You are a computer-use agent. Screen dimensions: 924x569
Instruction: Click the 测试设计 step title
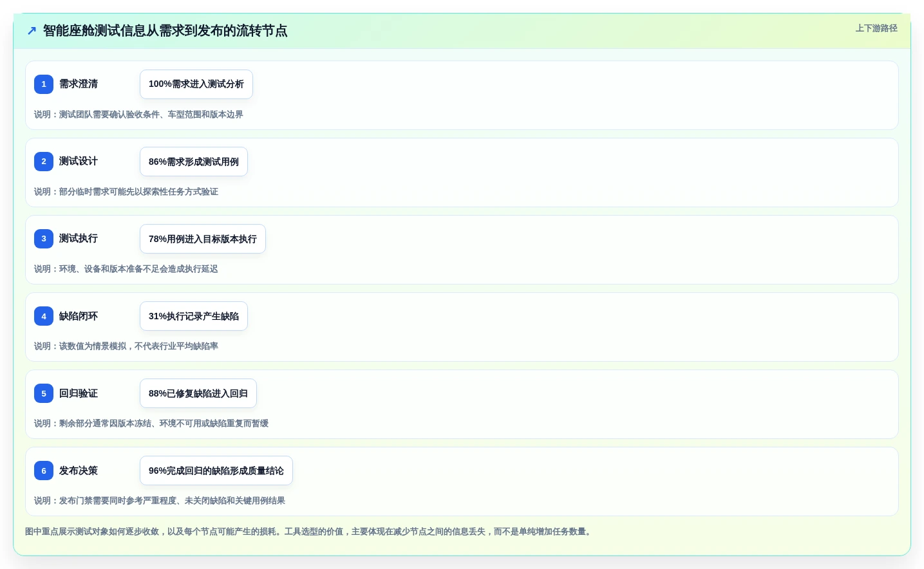tap(79, 161)
